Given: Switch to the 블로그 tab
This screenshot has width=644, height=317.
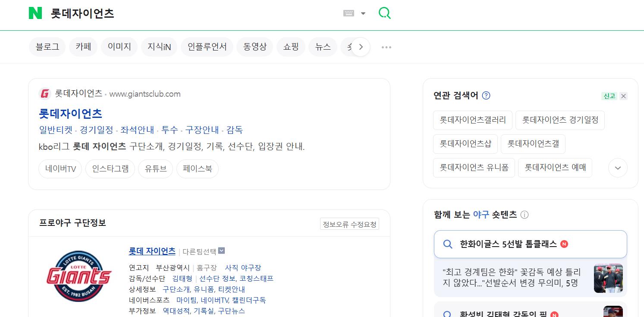Looking at the screenshot, I should click(47, 47).
